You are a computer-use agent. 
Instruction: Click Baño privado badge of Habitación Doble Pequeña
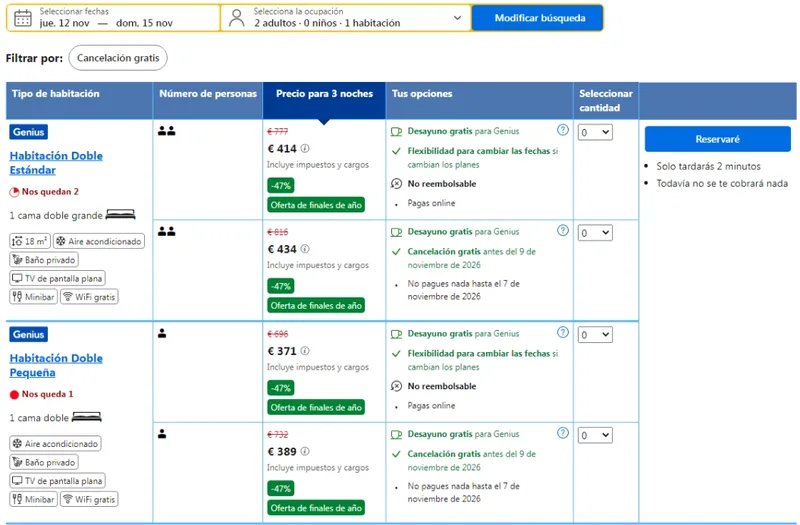(x=44, y=462)
